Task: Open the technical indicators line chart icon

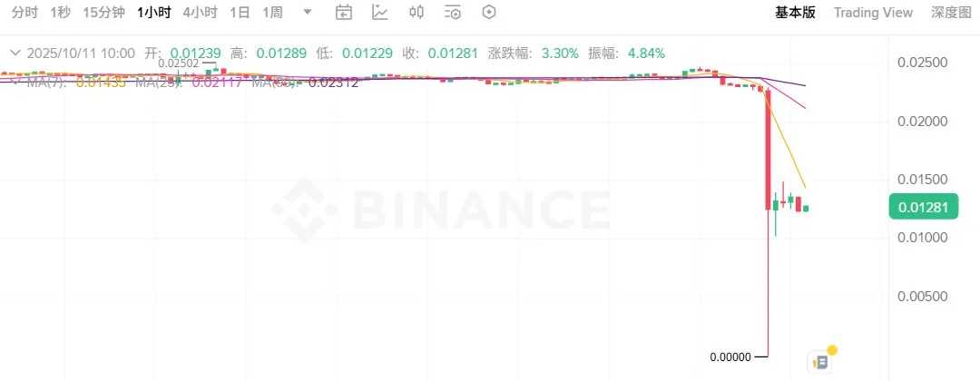Action: click(x=380, y=12)
